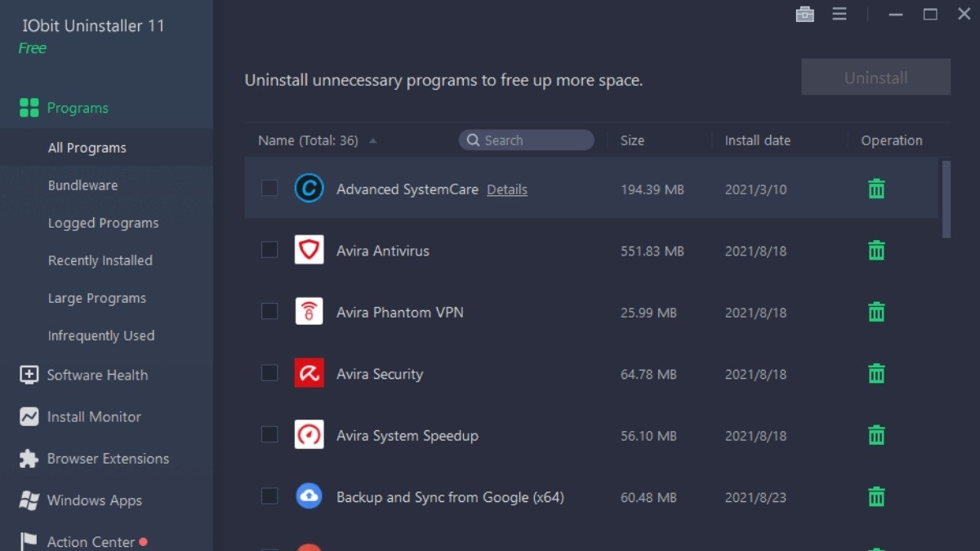Open Details link for Advanced SystemCare
Viewport: 980px width, 551px height.
507,189
